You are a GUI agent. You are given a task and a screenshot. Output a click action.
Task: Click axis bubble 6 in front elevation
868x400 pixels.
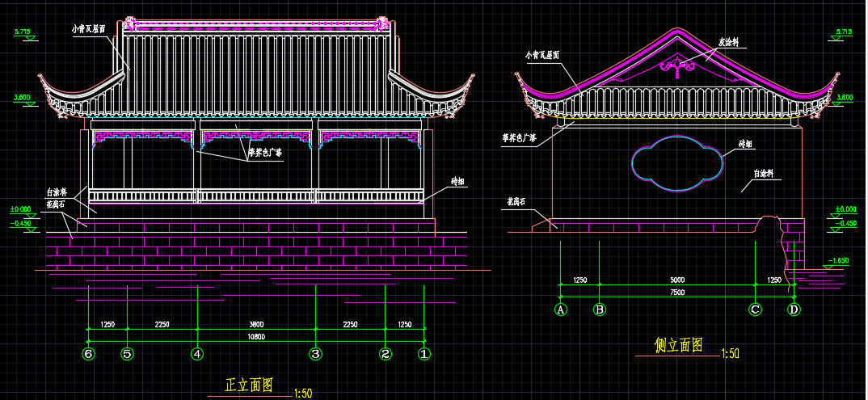[88, 353]
